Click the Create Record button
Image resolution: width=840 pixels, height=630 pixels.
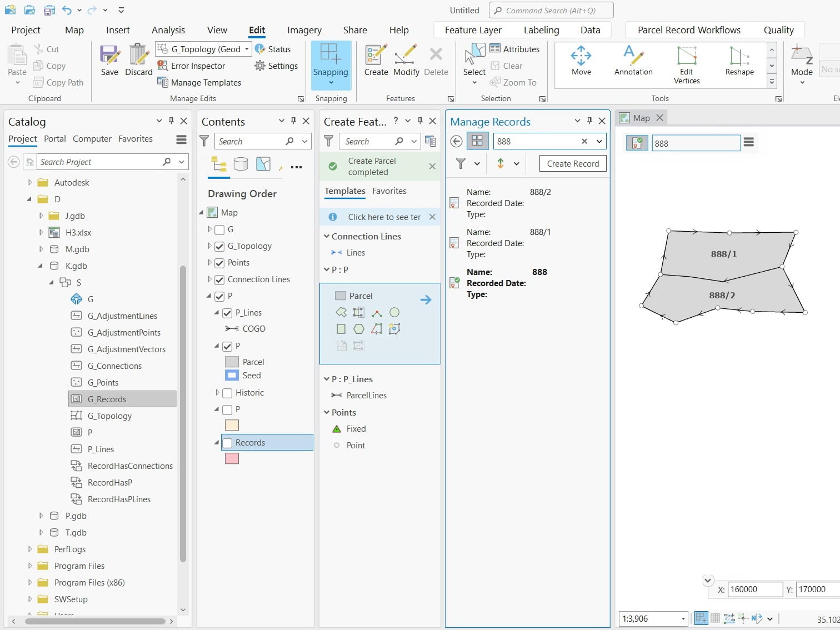point(573,164)
